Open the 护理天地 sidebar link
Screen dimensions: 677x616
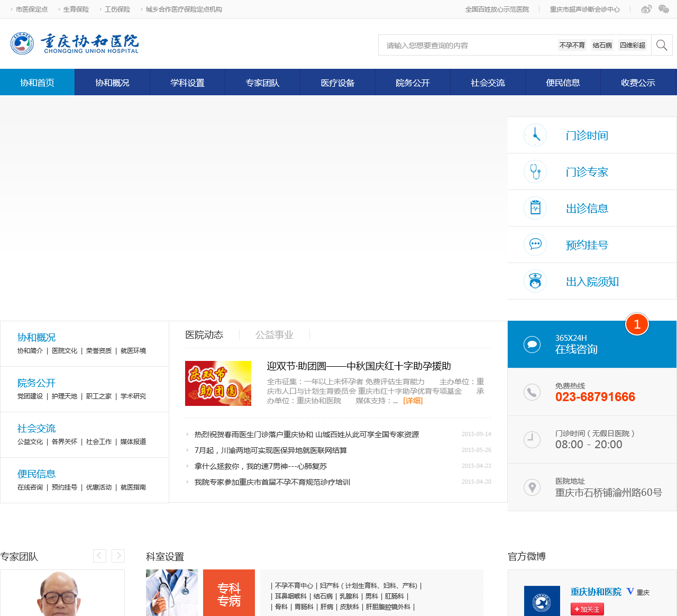click(65, 396)
